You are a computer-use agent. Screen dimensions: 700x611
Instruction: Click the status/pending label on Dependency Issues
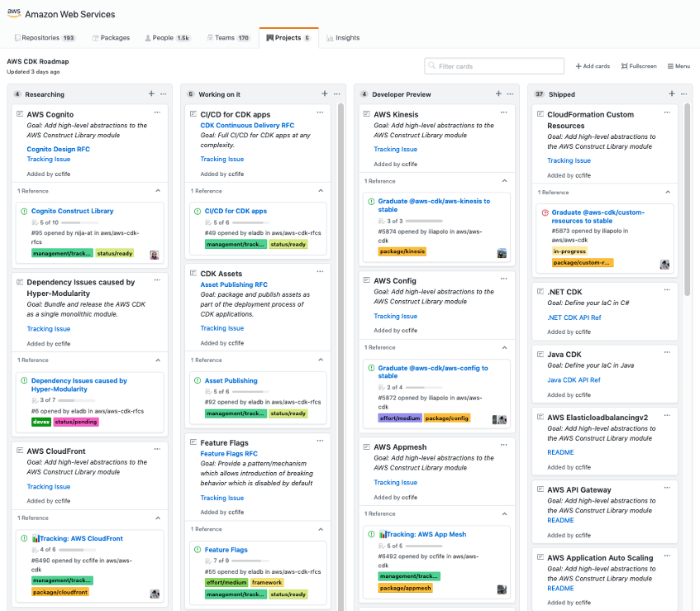coord(76,422)
